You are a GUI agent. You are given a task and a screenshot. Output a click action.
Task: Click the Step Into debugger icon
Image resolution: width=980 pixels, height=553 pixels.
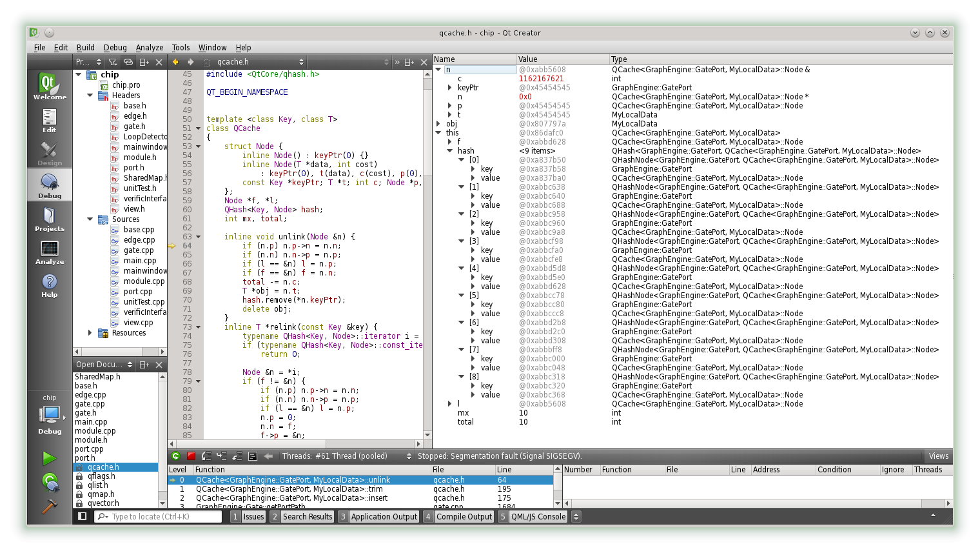coord(222,456)
